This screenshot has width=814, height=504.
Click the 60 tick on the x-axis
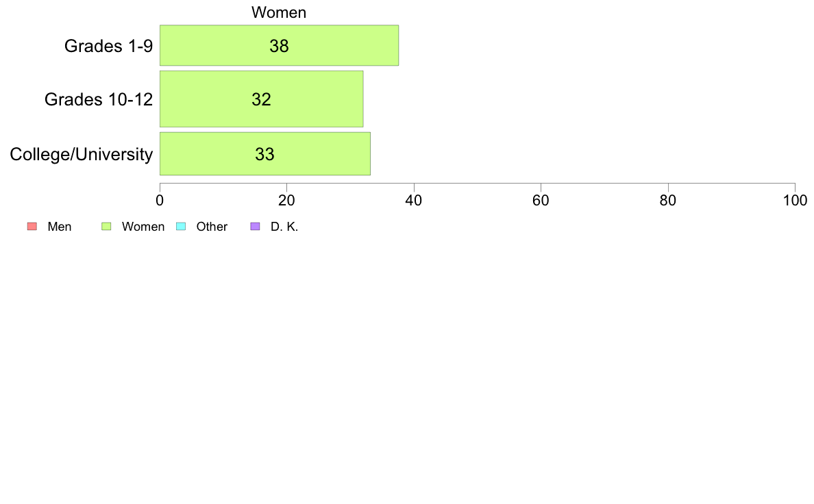pyautogui.click(x=541, y=201)
